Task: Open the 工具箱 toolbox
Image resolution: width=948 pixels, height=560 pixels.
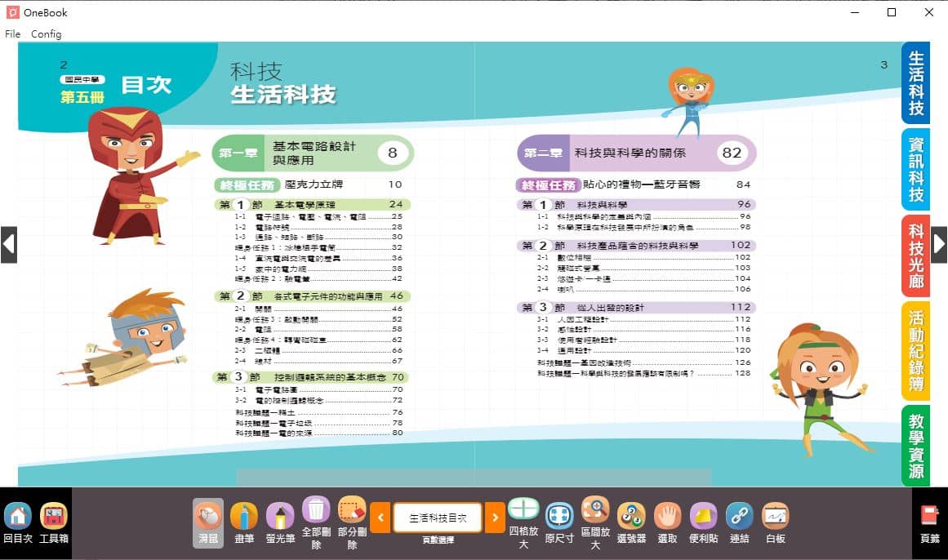Action: click(x=54, y=523)
